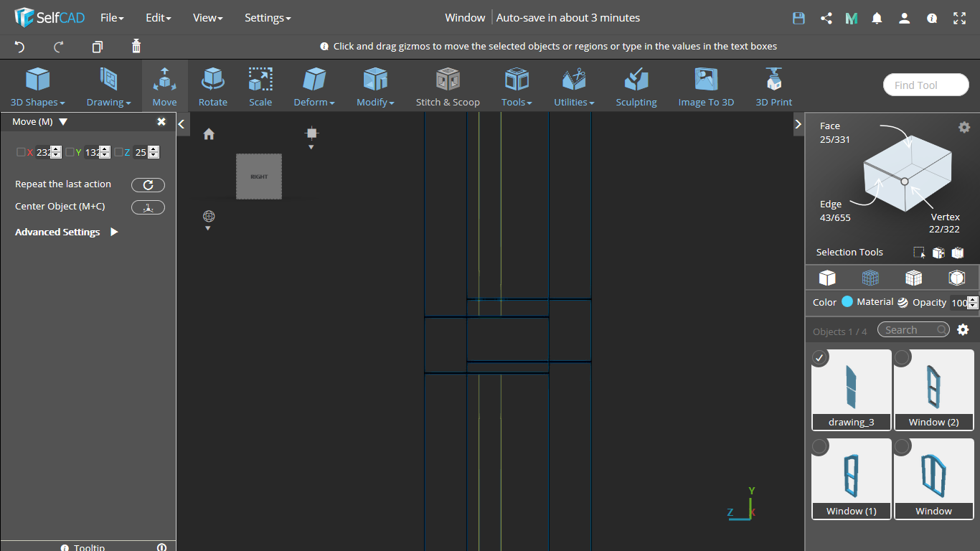This screenshot has width=980, height=551.
Task: Click the Center Object button
Action: 148,207
